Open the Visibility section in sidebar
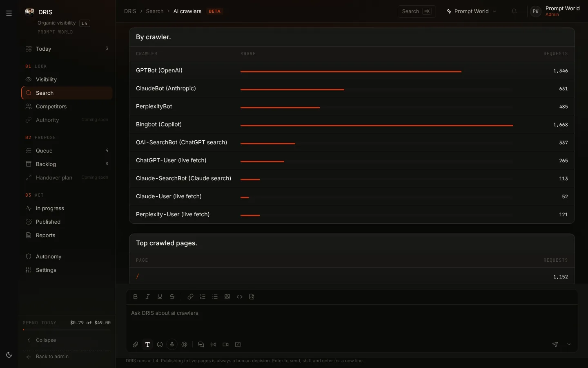The height and width of the screenshot is (368, 588). tap(67, 80)
